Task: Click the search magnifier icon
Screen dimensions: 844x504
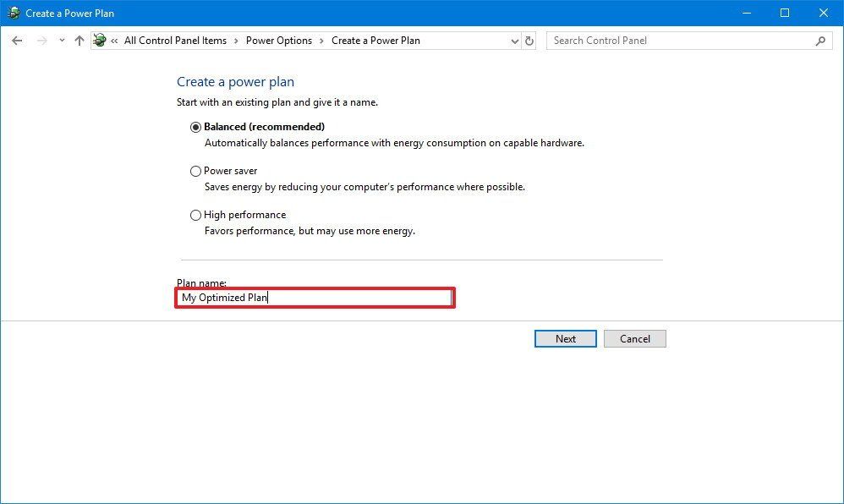Action: point(819,41)
